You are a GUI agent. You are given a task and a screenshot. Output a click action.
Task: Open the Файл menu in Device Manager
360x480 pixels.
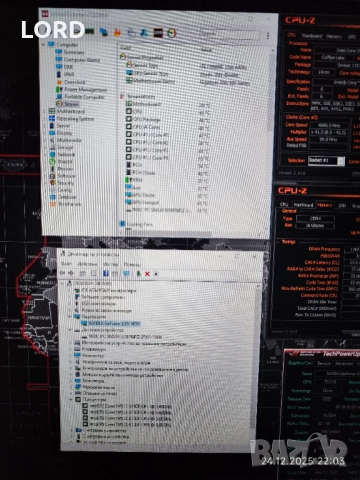(x=66, y=263)
